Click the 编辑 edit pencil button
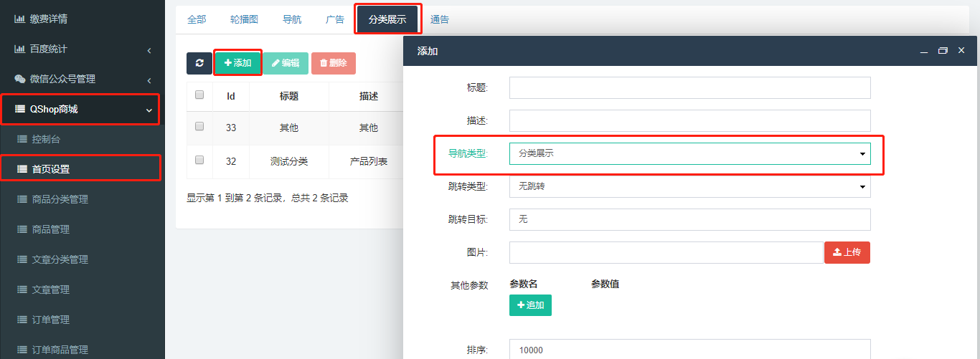The height and width of the screenshot is (359, 980). pos(286,63)
